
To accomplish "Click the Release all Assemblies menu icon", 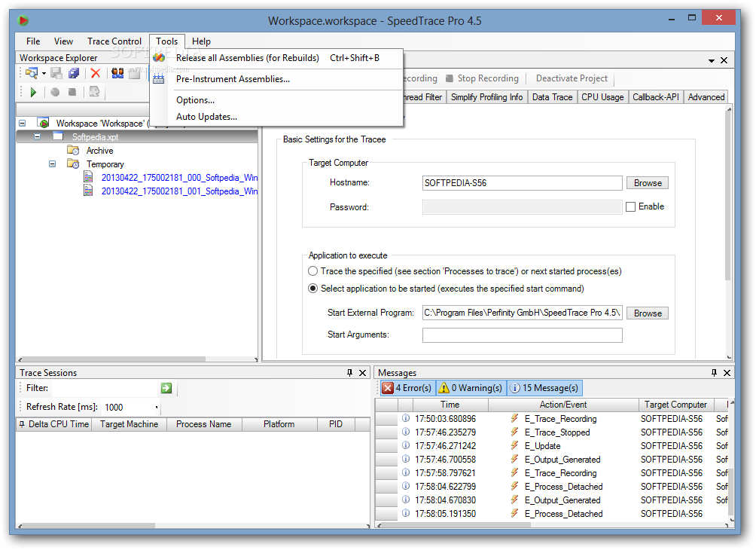I will [x=159, y=58].
